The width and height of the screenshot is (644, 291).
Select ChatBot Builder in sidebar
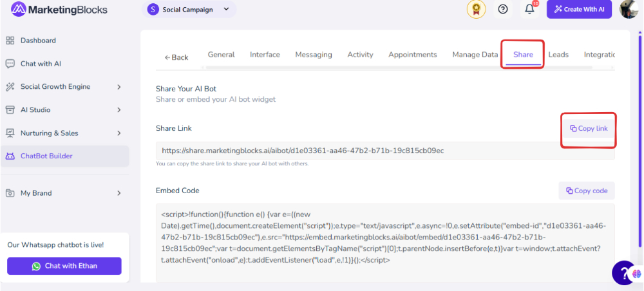[65, 156]
